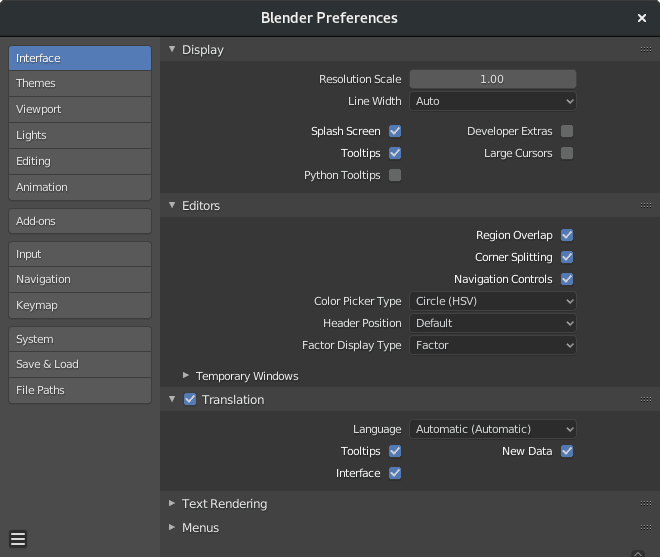
Task: Open the Save & Load tab
Action: pos(80,365)
